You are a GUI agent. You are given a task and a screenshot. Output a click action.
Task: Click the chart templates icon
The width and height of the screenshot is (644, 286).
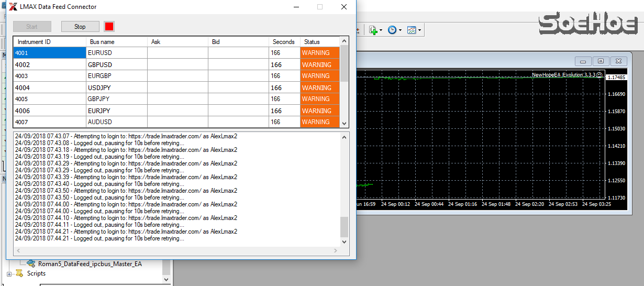(x=412, y=30)
